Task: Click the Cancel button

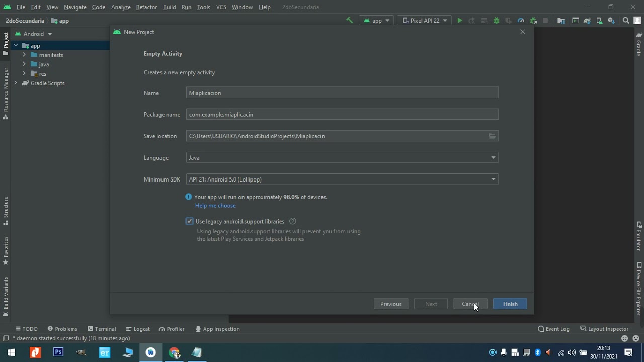Action: coord(470,304)
